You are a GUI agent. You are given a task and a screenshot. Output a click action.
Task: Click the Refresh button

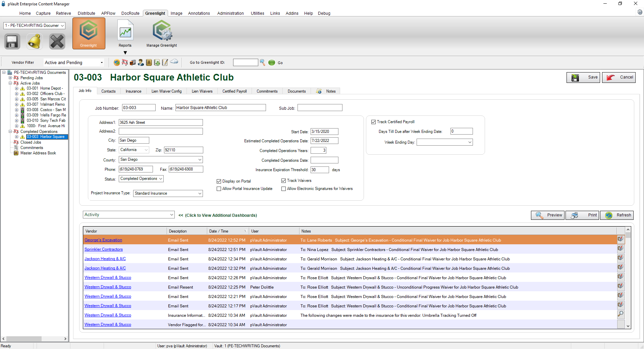[x=617, y=215]
